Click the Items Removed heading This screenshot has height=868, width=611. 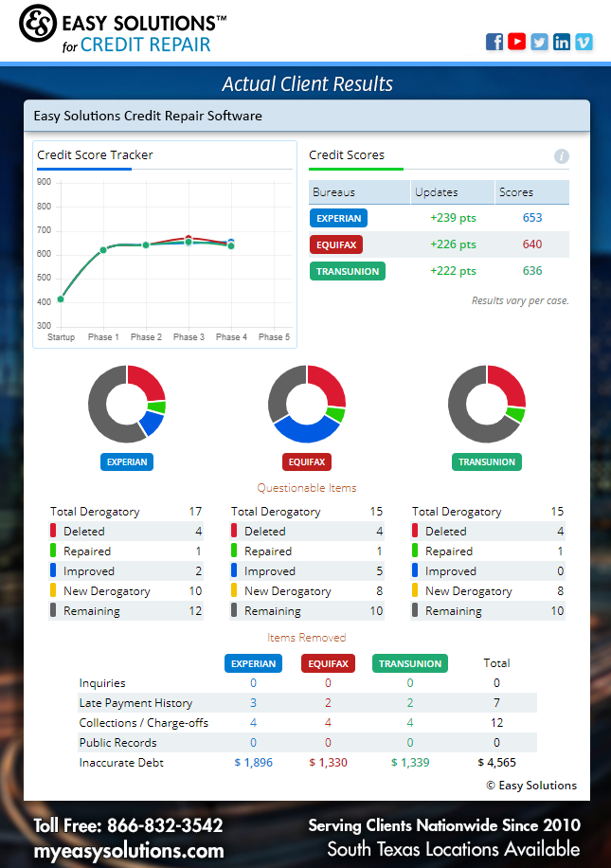307,637
